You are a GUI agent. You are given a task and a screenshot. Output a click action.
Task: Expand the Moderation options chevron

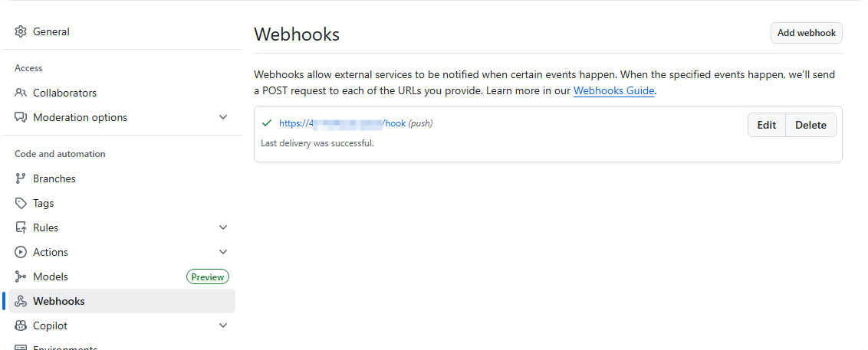click(x=223, y=117)
